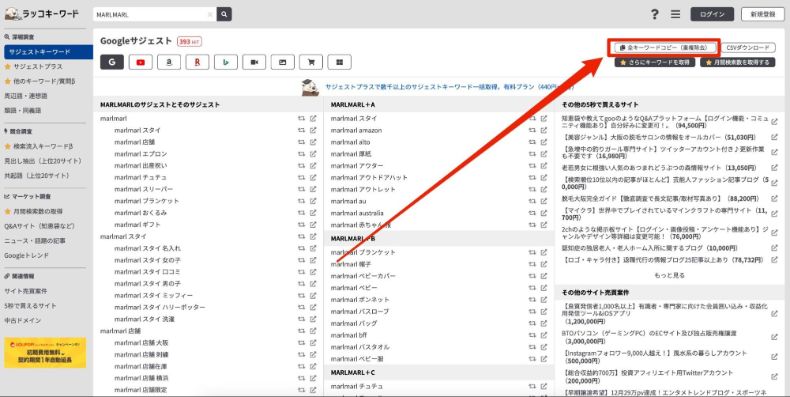The image size is (790, 397).
Task: Open 他のキーワード/質問β in the sidebar
Action: [43, 81]
